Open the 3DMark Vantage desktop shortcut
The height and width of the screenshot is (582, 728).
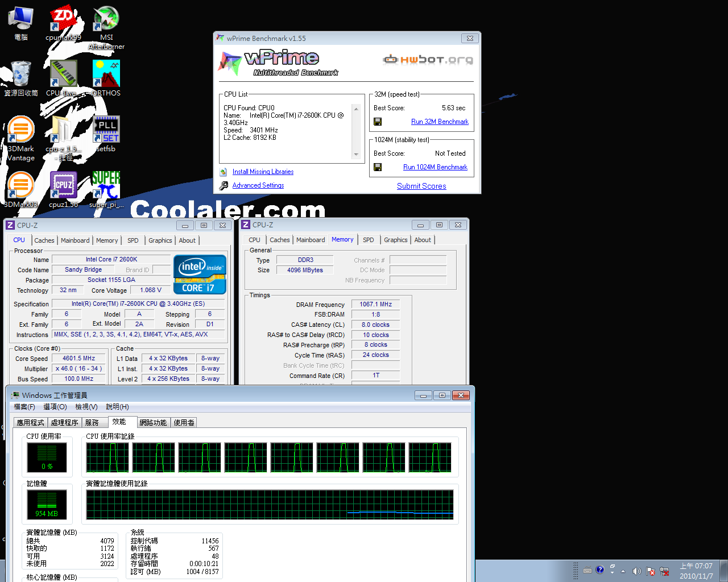21,139
